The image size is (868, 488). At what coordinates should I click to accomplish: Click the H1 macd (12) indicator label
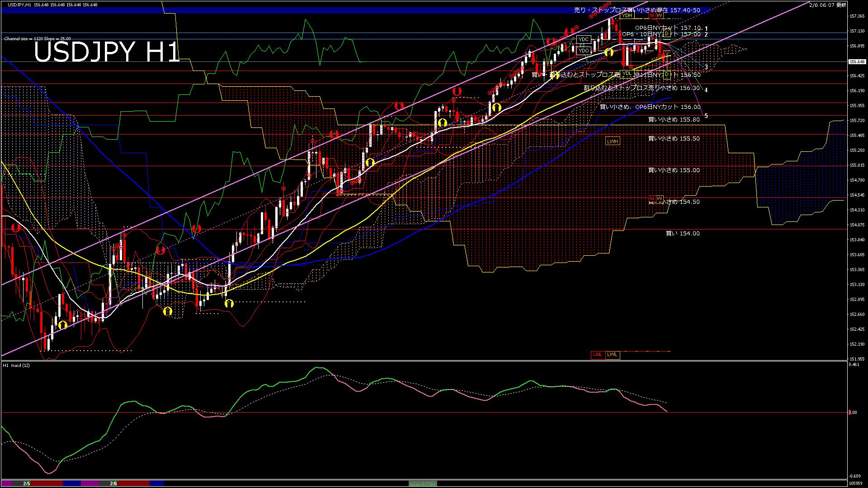click(x=16, y=365)
